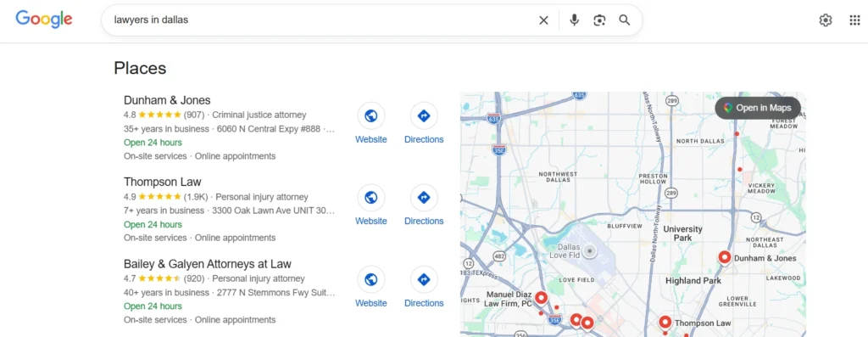Start voice search with the microphone icon
The image size is (868, 337).
[x=574, y=20]
